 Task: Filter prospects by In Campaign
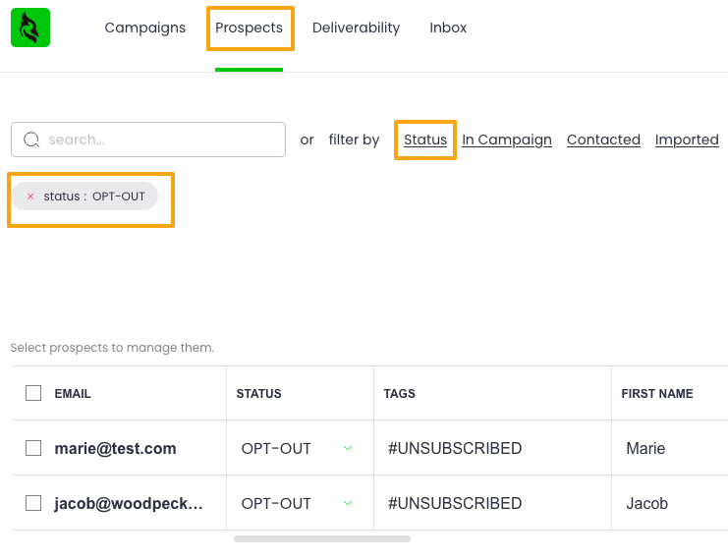[x=507, y=140]
